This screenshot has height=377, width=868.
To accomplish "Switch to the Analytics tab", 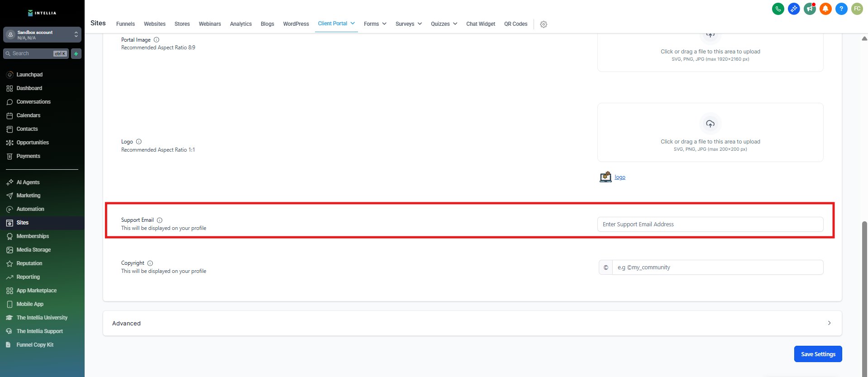I will point(241,24).
